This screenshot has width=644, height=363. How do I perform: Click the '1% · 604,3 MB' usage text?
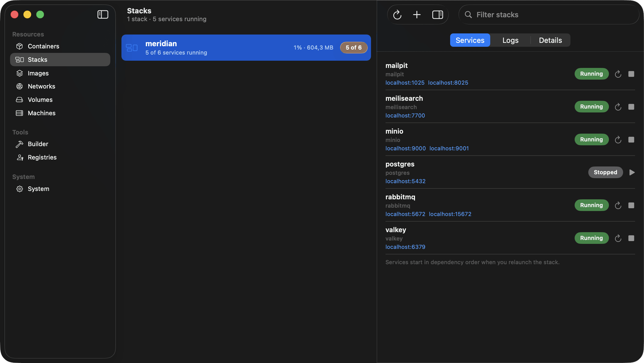coord(313,48)
